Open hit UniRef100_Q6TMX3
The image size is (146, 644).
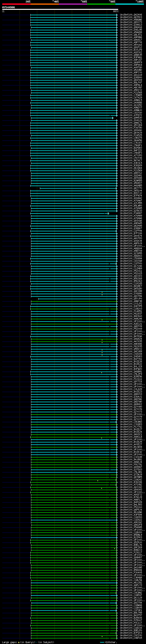click(131, 17)
